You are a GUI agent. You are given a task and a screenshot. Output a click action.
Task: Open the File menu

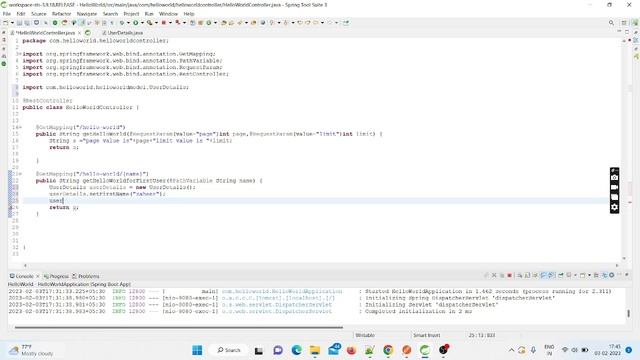(7, 14)
